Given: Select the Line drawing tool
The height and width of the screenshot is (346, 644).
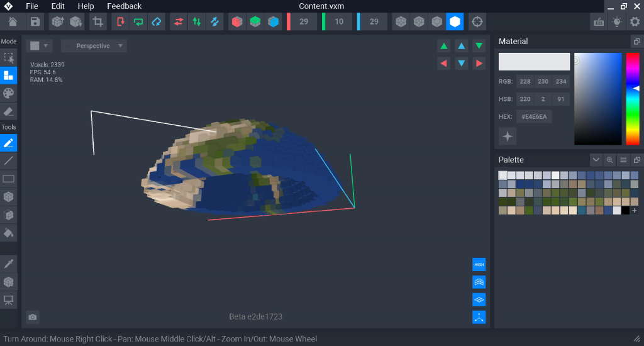Looking at the screenshot, I should pos(8,161).
